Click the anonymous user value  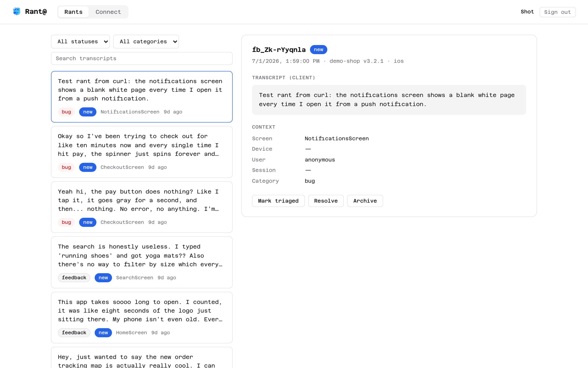(x=320, y=160)
